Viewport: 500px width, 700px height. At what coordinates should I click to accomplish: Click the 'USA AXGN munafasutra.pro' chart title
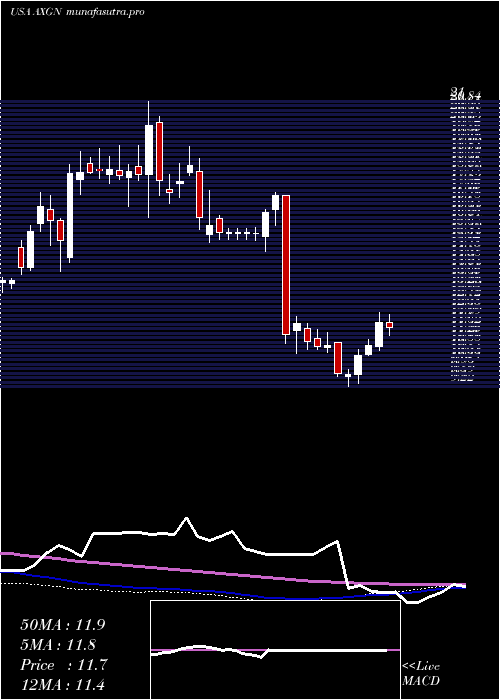pyautogui.click(x=77, y=12)
